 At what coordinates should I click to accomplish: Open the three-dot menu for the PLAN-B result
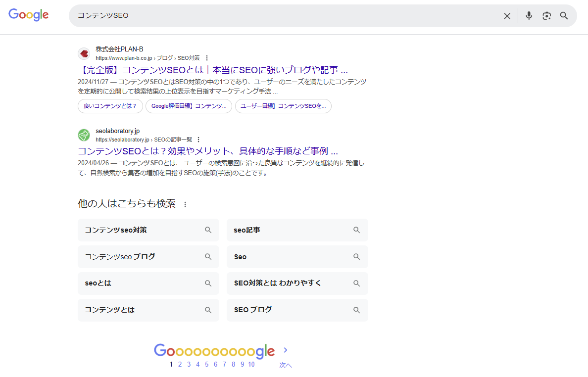pos(207,57)
